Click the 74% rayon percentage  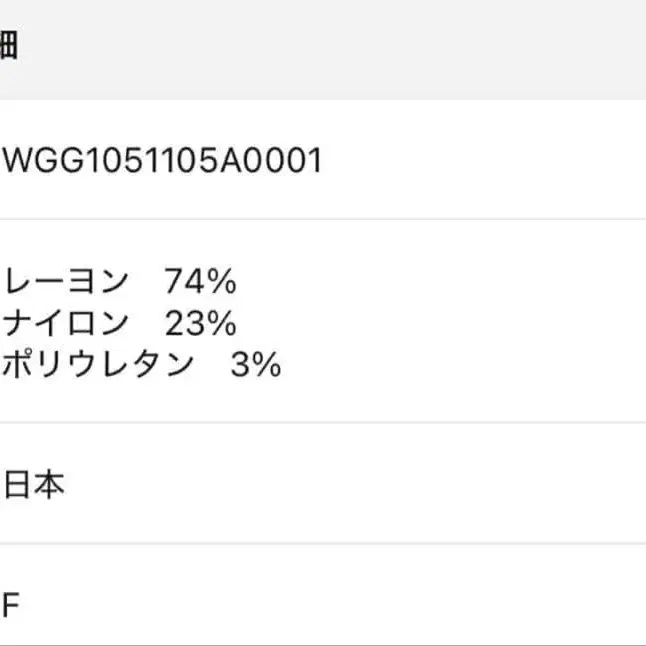pyautogui.click(x=200, y=283)
